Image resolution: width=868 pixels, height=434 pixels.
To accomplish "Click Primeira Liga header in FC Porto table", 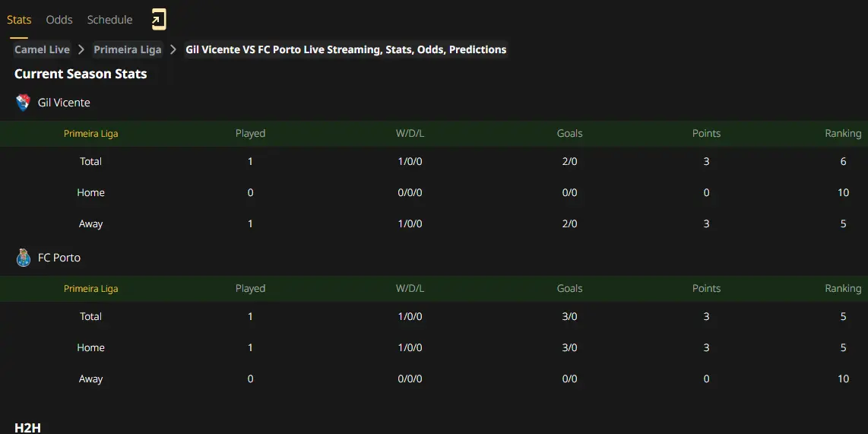I will (x=90, y=288).
